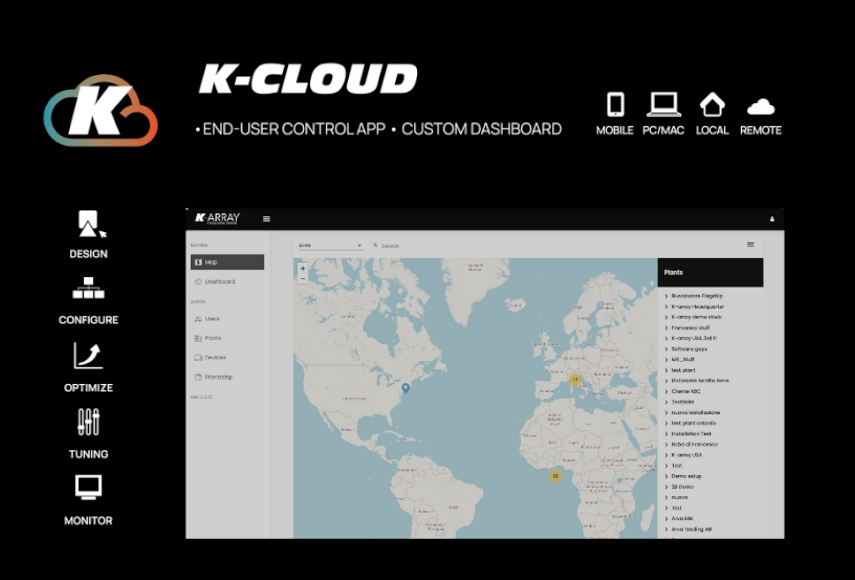Open the Map page in sidebar
Image resolution: width=855 pixels, height=580 pixels.
coord(227,262)
